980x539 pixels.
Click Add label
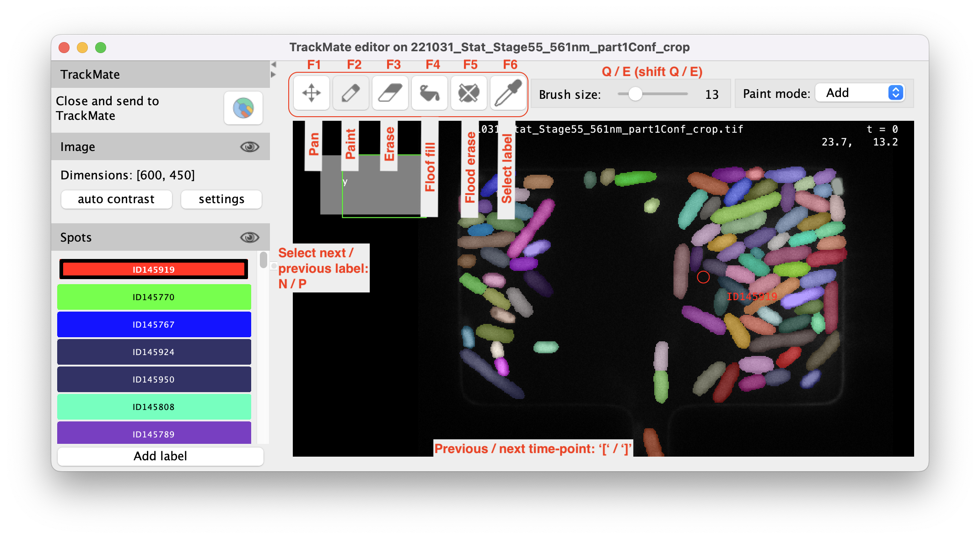(160, 456)
